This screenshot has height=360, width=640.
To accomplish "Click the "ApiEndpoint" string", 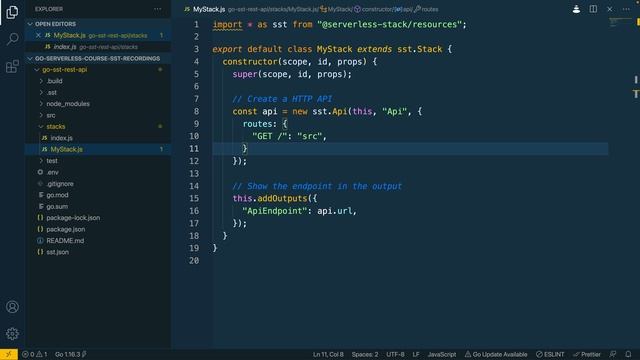I will click(275, 211).
